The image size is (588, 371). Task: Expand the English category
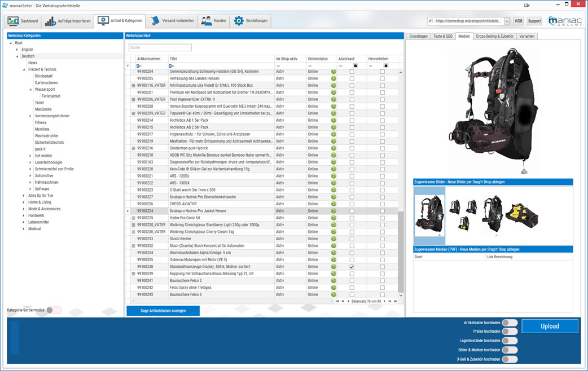[x=17, y=50]
